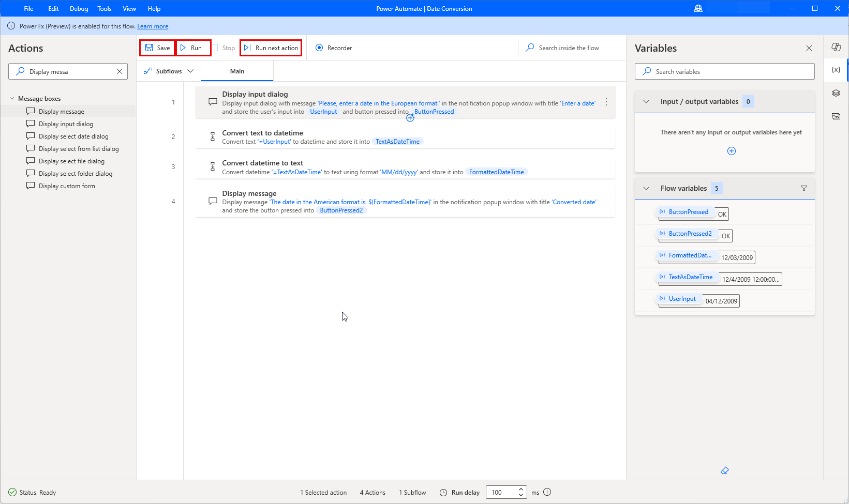Click the Search inside the flow box

coord(569,48)
